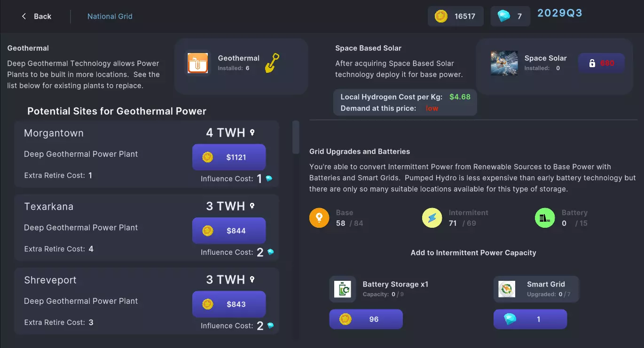Click the Battery Storage icon

coord(343,289)
